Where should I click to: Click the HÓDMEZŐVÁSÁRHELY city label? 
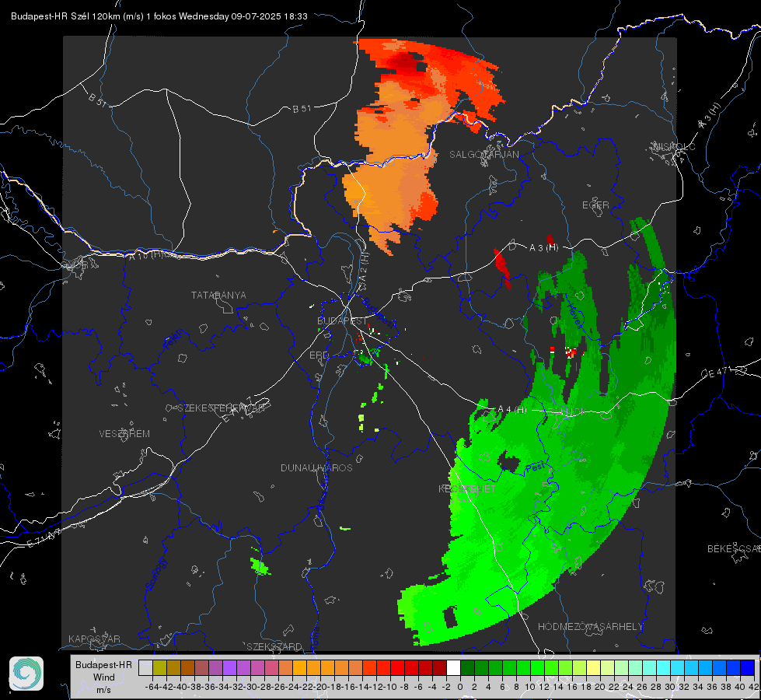590,626
